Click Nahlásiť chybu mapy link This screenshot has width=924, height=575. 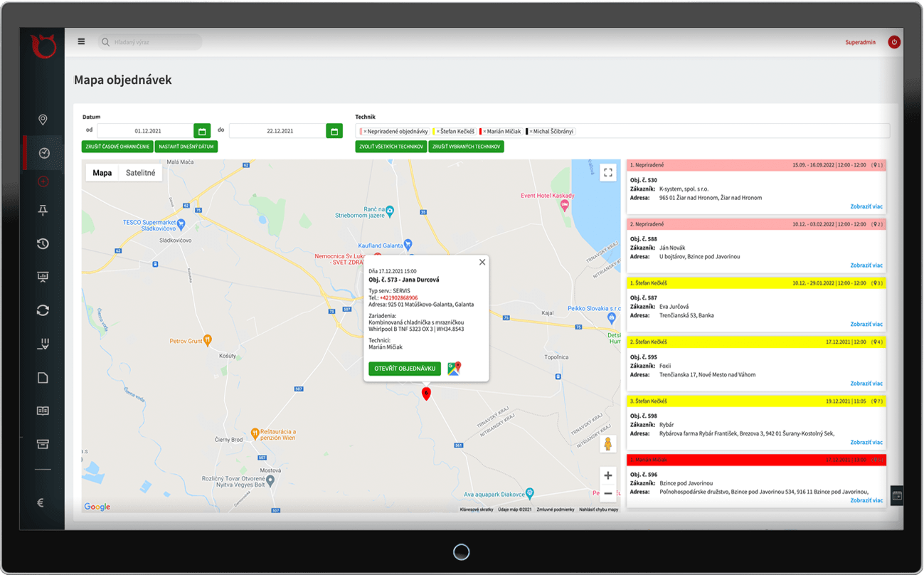tap(598, 510)
